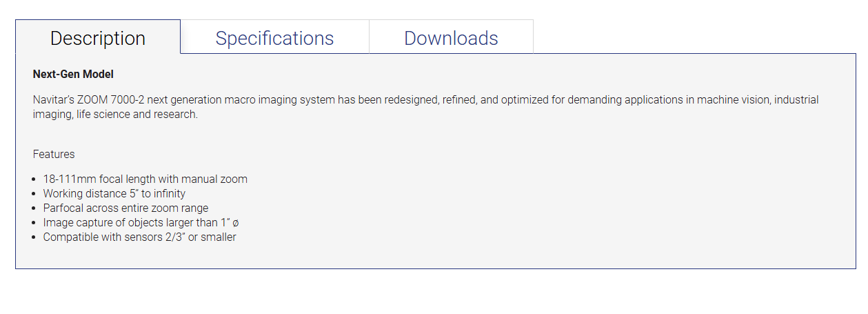Click the diameter ø symbol in features list
868x314 pixels.
point(236,223)
